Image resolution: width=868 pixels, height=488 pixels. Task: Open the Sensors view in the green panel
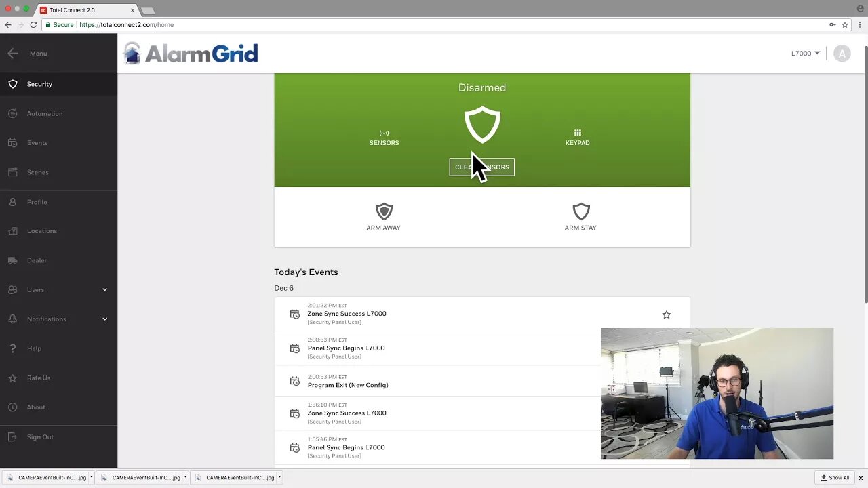(x=384, y=138)
